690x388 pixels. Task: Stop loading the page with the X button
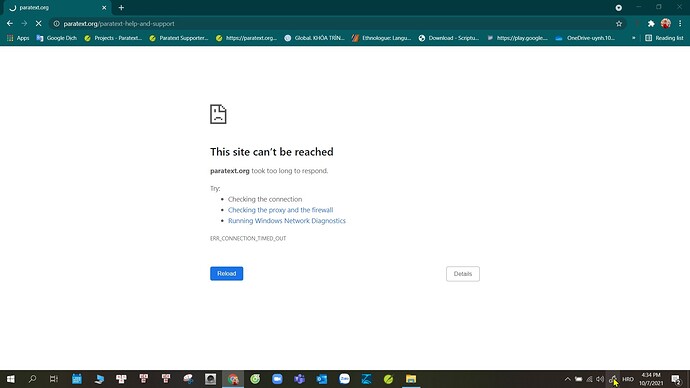38,23
